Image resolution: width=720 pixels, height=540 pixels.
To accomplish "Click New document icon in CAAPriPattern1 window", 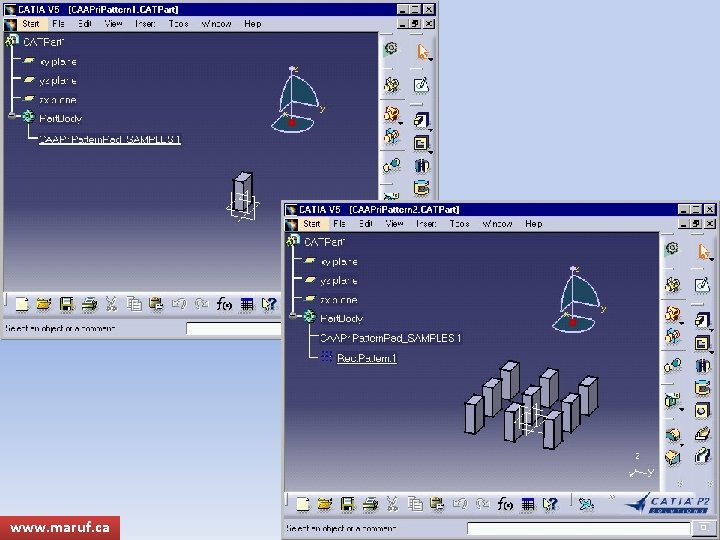I will (22, 304).
